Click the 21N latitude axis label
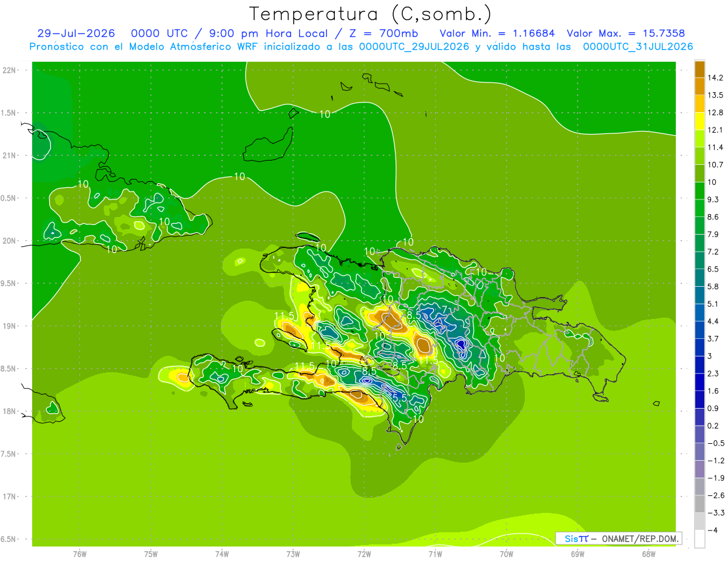728x562 pixels. click(9, 155)
